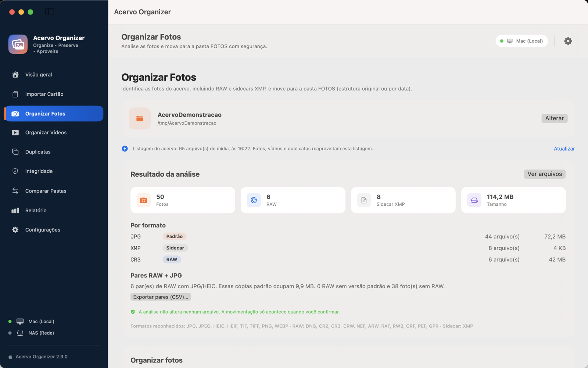
Task: Click the orange folder icon for AcervoDemonstracao
Action: [x=140, y=118]
